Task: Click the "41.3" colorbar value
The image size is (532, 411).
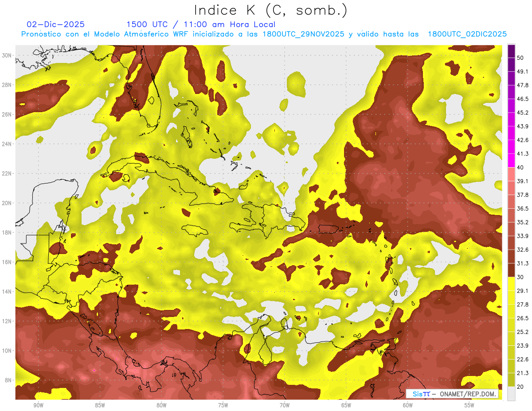Action: (522, 154)
